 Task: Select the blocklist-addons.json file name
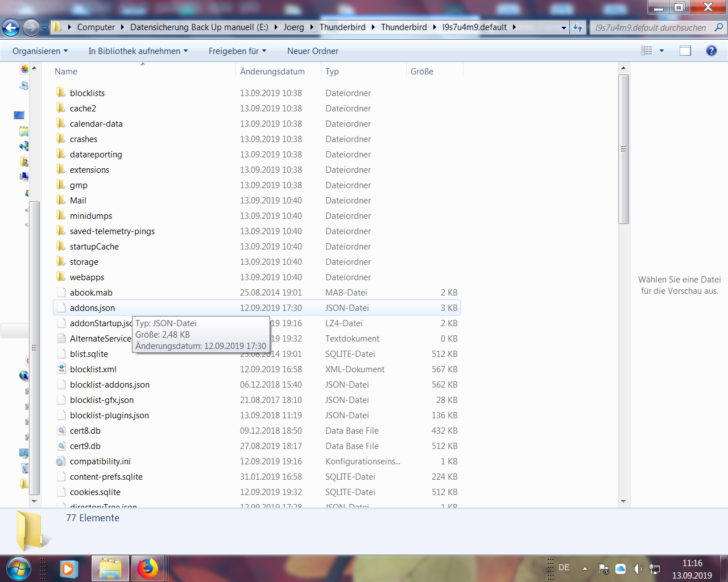(110, 384)
